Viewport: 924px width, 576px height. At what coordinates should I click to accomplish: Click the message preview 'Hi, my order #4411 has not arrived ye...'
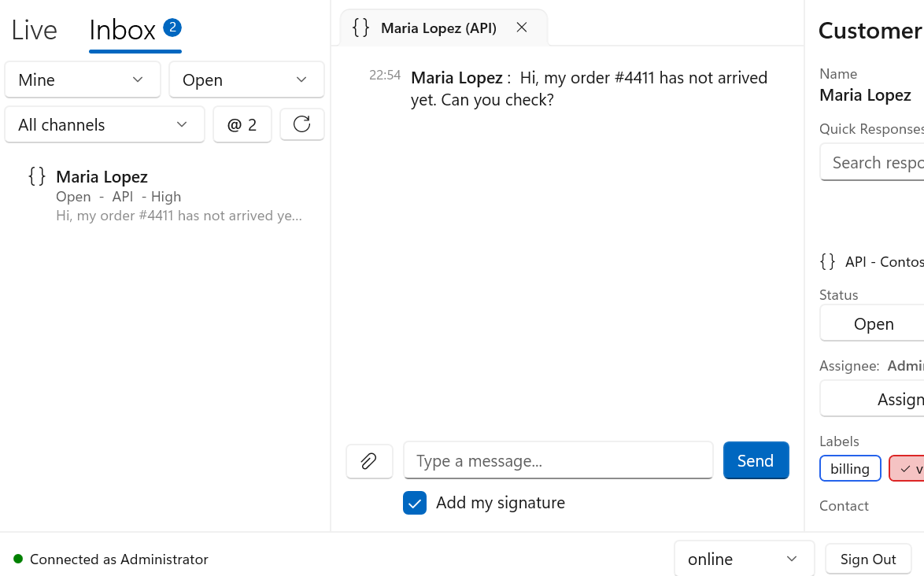pyautogui.click(x=179, y=216)
